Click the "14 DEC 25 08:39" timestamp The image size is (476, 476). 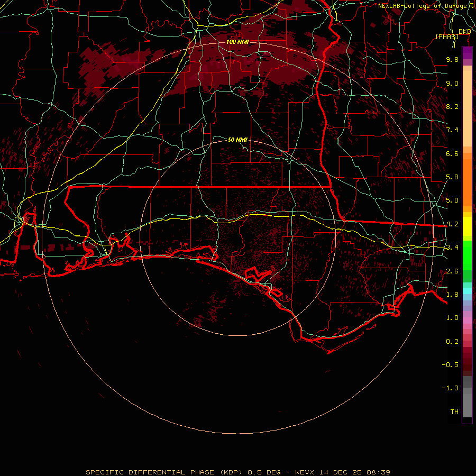(x=354, y=472)
